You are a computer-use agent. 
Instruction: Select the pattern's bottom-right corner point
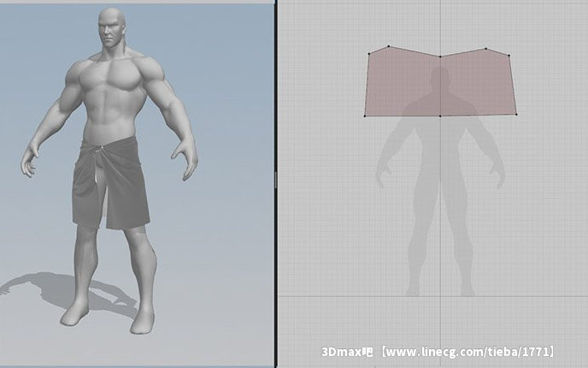pos(516,114)
